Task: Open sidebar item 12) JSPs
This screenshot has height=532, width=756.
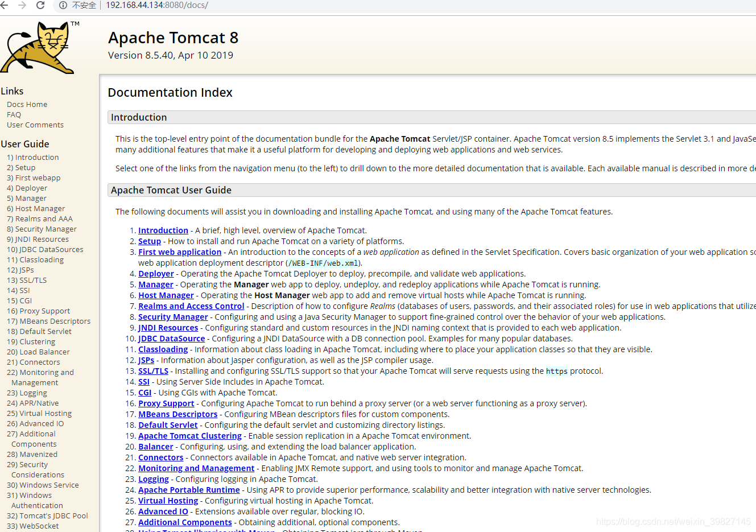Action: [20, 270]
